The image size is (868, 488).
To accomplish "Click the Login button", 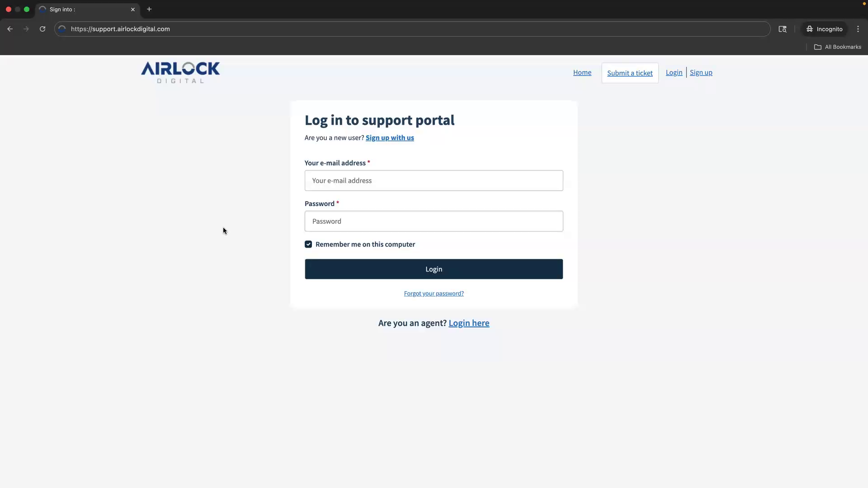I will point(434,269).
